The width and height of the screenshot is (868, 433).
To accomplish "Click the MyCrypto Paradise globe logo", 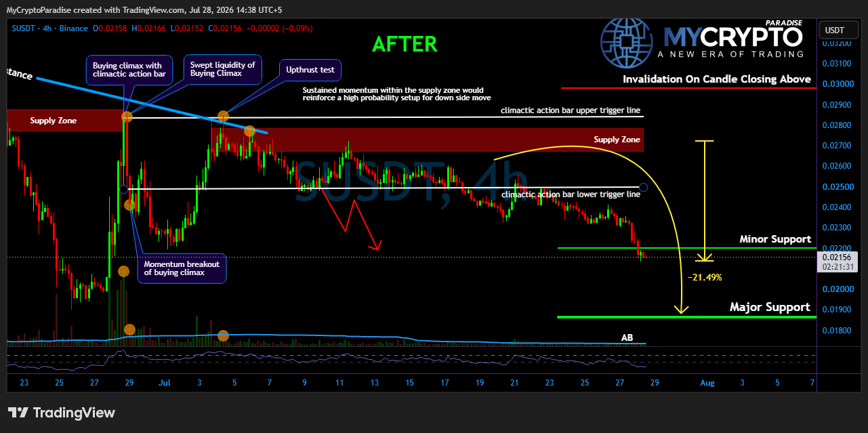I will coord(627,41).
